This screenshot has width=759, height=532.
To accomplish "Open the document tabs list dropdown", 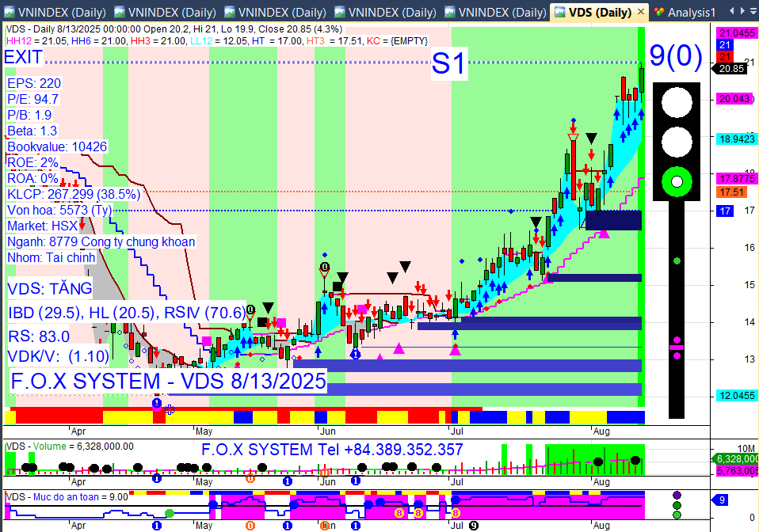I will coord(755,11).
